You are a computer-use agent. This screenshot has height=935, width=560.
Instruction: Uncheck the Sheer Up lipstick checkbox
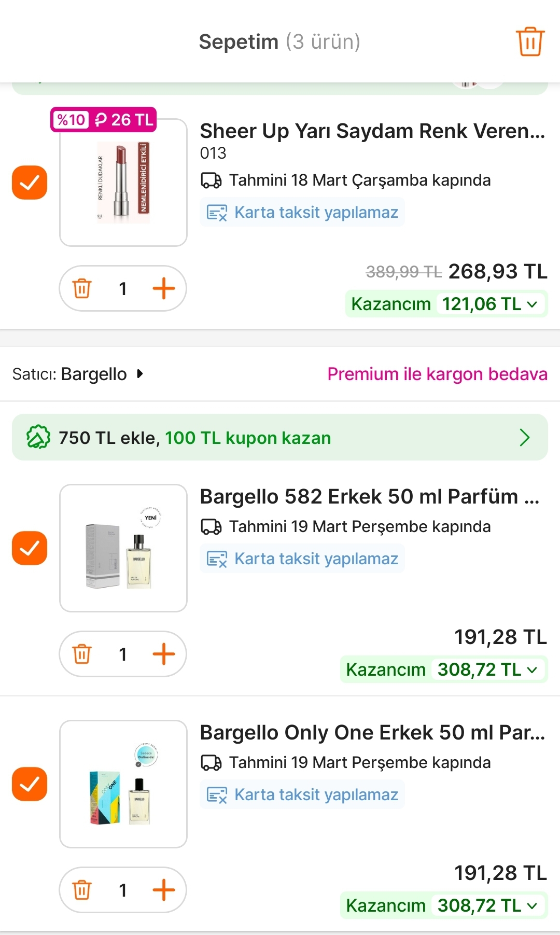click(x=30, y=183)
